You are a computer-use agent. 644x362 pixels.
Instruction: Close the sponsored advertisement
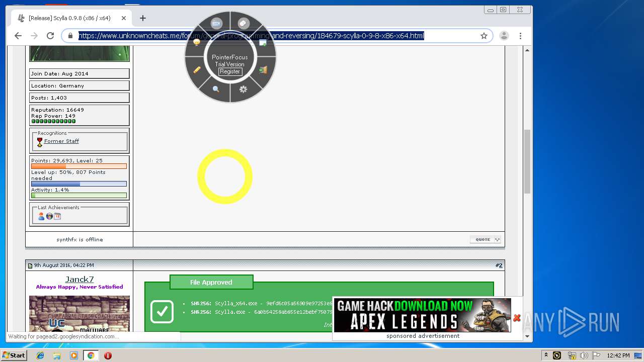[517, 318]
